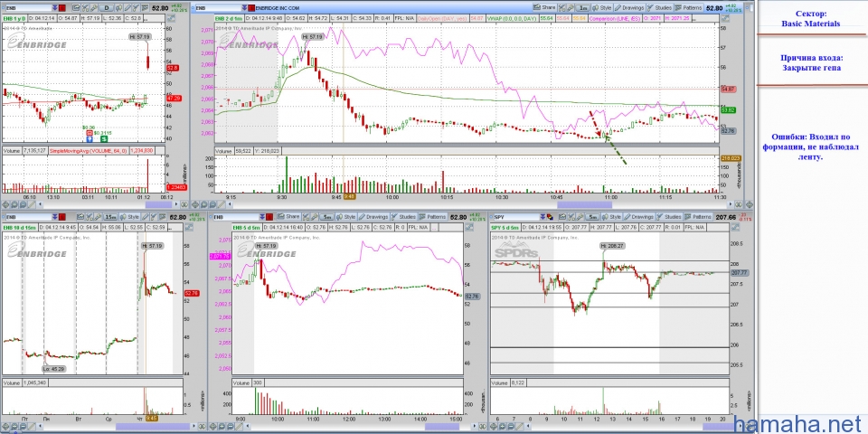
Task: Open Style in the ENB 5m chart toolbar
Action: [346, 216]
